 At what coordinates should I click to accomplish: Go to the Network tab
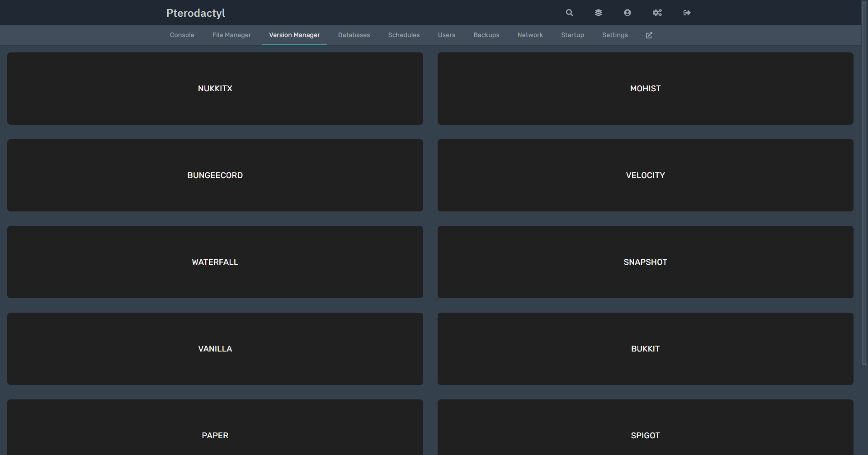click(x=530, y=35)
